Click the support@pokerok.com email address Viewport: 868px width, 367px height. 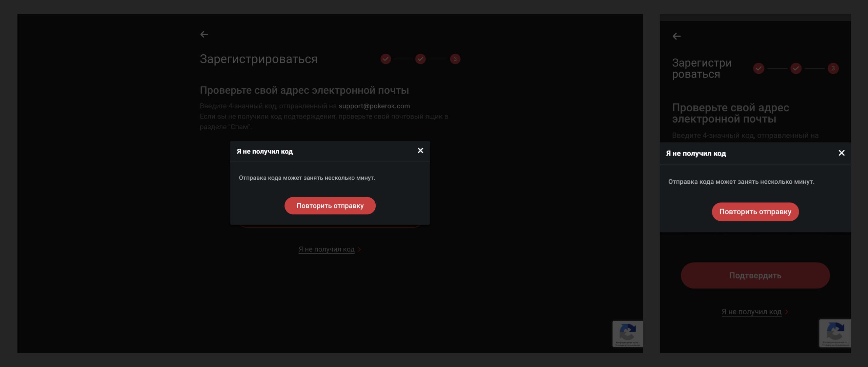(374, 106)
